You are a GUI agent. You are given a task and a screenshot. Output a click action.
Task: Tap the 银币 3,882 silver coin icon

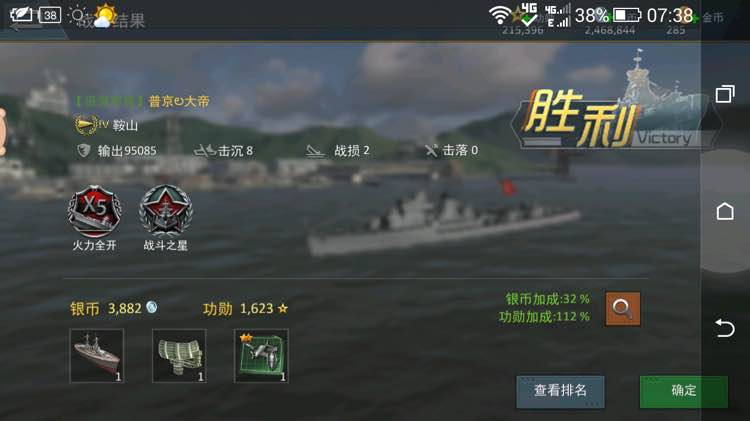pos(152,307)
